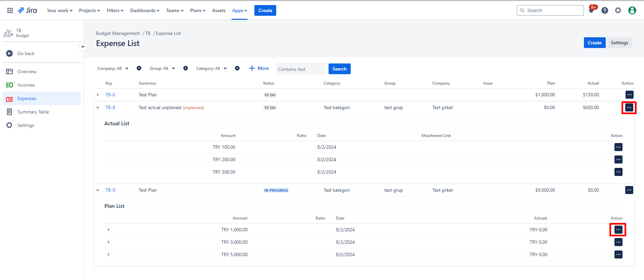Expand the TB-6 row
The height and width of the screenshot is (280, 644).
[x=98, y=95]
